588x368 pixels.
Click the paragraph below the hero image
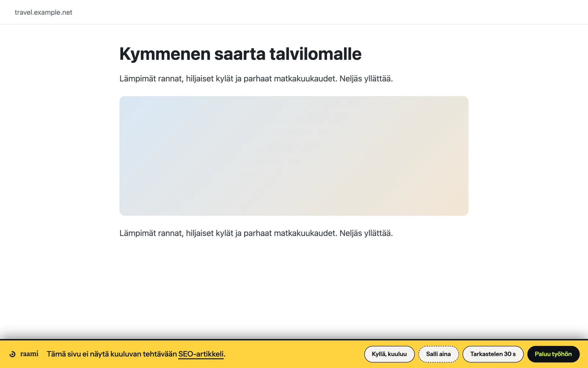[256, 233]
